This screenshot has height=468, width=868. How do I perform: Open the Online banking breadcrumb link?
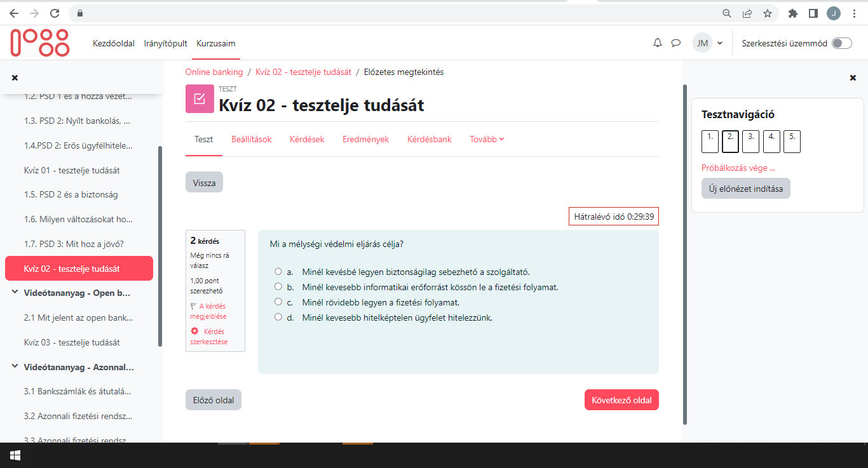214,72
